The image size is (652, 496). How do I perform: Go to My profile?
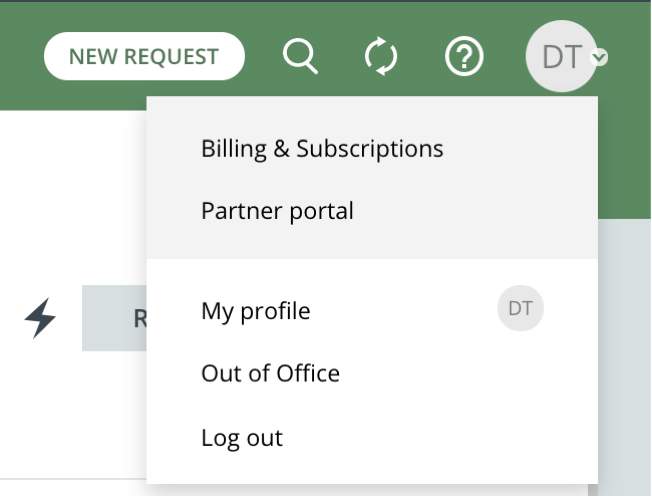tap(256, 311)
